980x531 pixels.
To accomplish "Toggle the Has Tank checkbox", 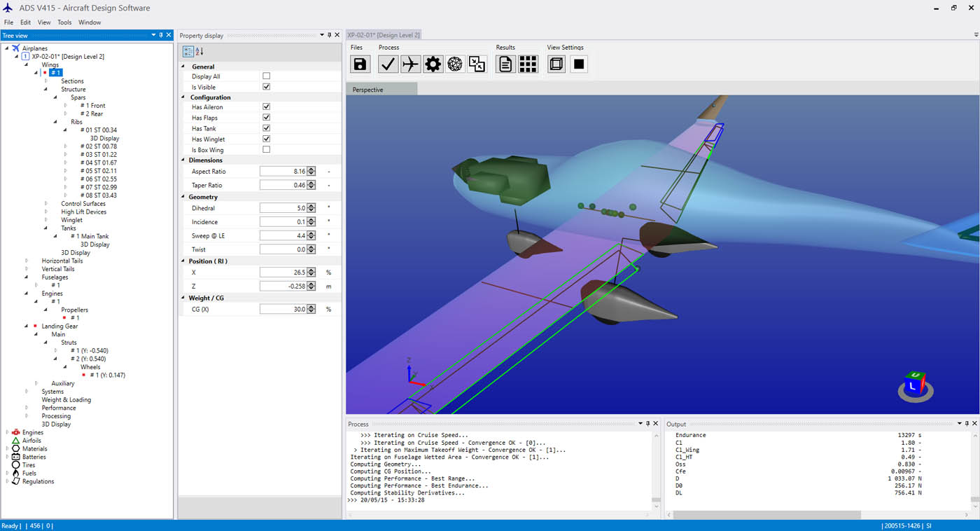I will [x=266, y=128].
